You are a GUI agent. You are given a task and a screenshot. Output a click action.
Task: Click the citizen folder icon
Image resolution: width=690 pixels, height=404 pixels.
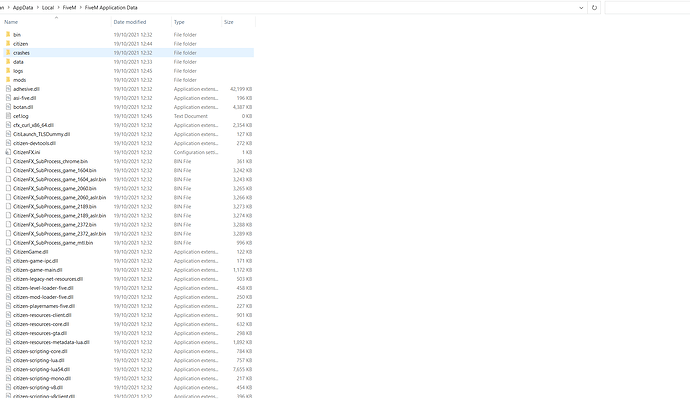coord(8,44)
